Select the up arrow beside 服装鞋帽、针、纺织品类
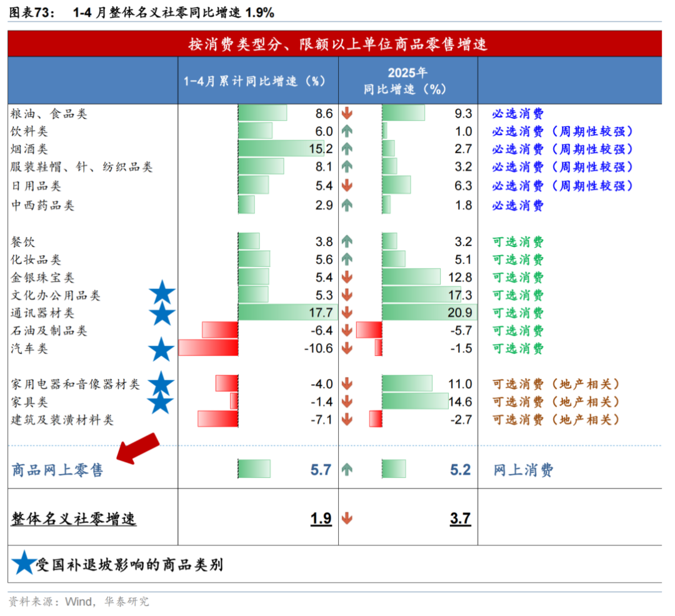The height and width of the screenshot is (616, 675). 347,166
